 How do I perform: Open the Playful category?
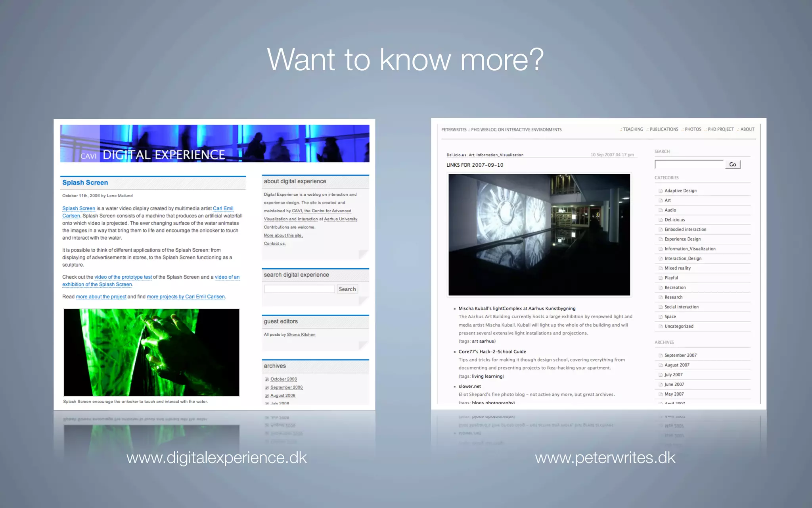(x=671, y=278)
